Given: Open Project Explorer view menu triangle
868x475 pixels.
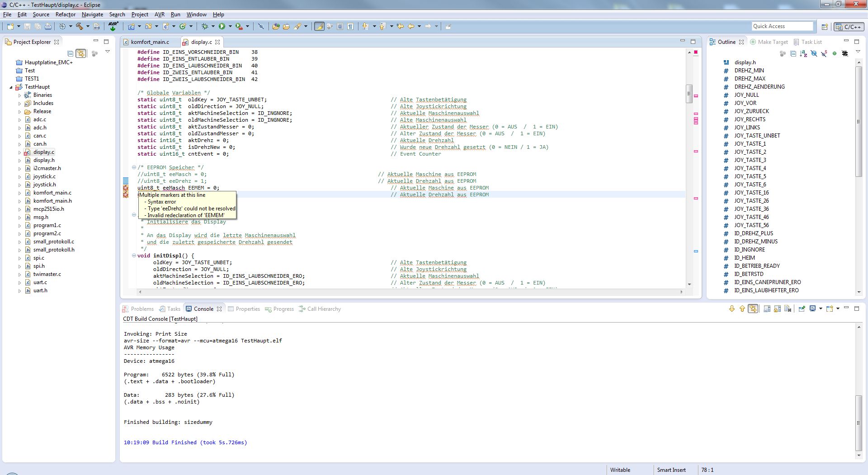Looking at the screenshot, I should tap(108, 52).
